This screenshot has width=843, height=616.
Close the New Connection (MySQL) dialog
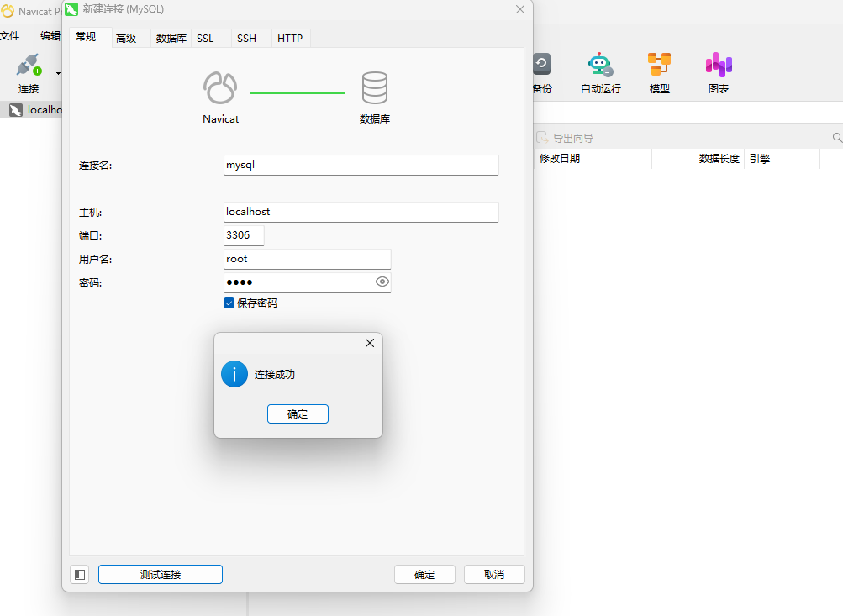(520, 9)
